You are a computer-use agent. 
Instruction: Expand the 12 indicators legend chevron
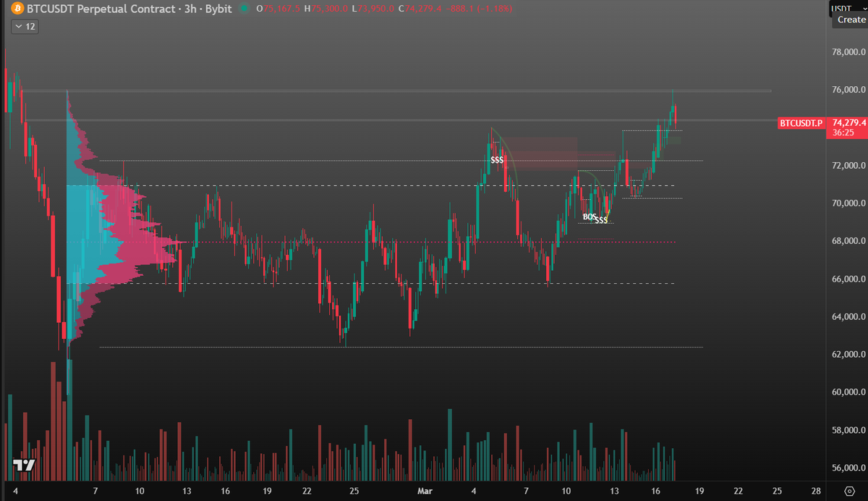[25, 26]
